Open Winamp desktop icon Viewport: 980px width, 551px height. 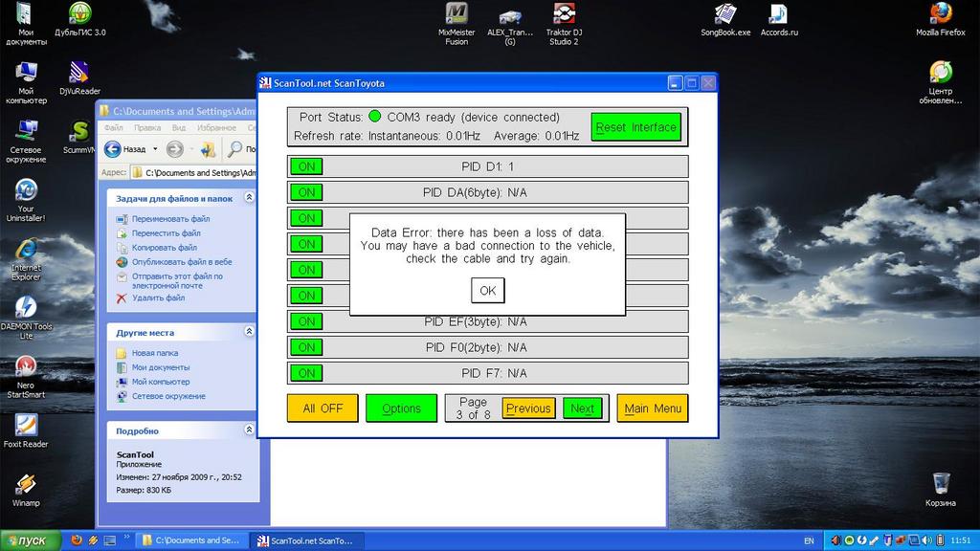point(26,490)
